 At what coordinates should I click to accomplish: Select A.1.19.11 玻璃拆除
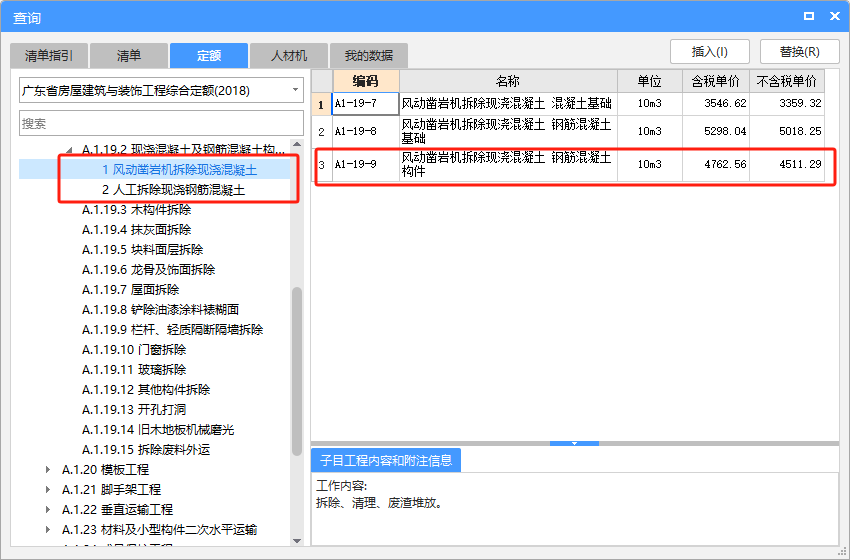click(134, 370)
